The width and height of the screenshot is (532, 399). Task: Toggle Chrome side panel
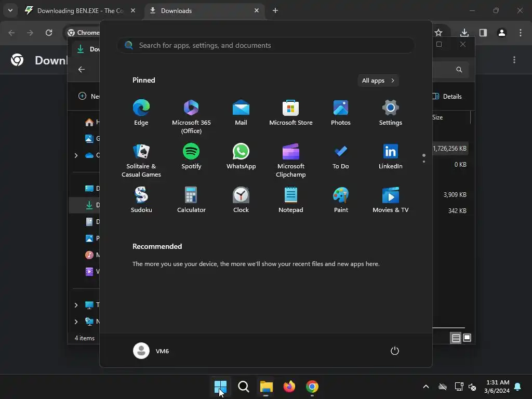coord(483,33)
